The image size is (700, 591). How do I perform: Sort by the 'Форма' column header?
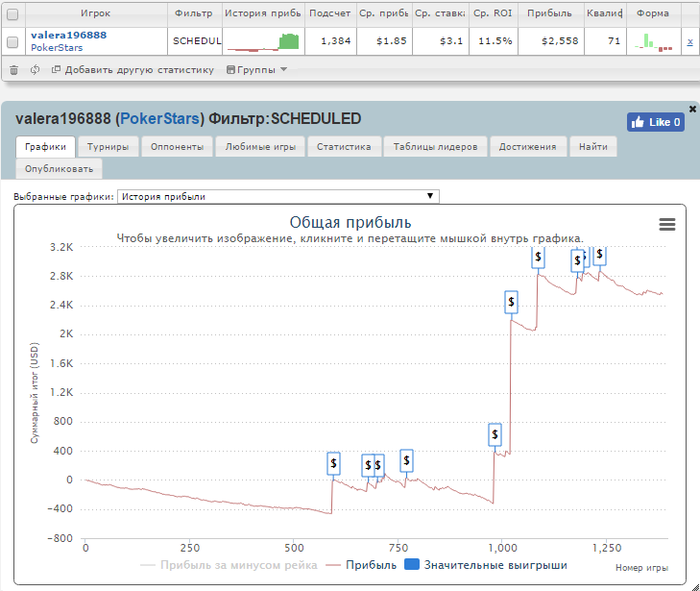653,13
